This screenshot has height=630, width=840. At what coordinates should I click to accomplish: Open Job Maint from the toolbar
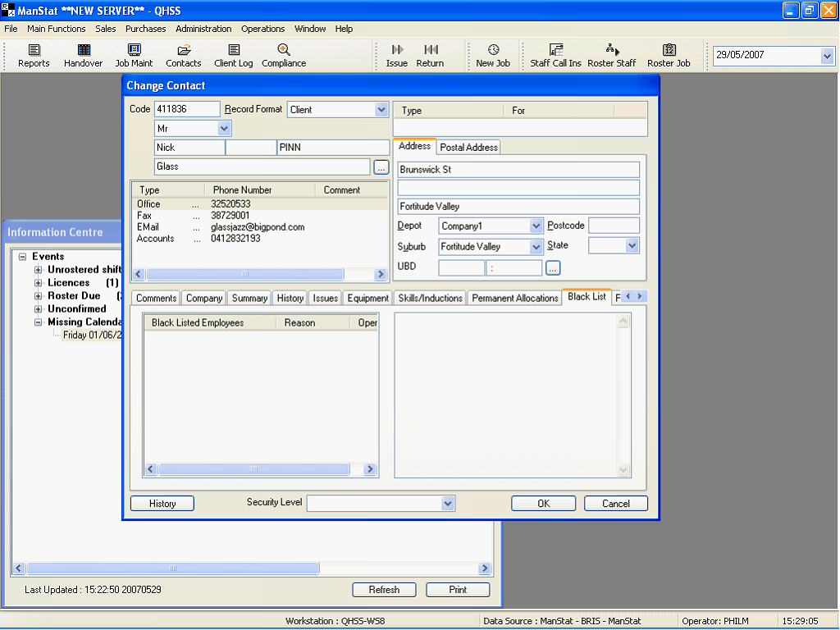134,51
